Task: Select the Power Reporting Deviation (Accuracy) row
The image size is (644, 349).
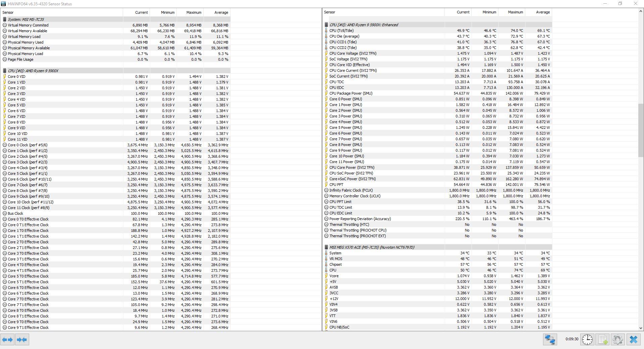Action: (437, 219)
